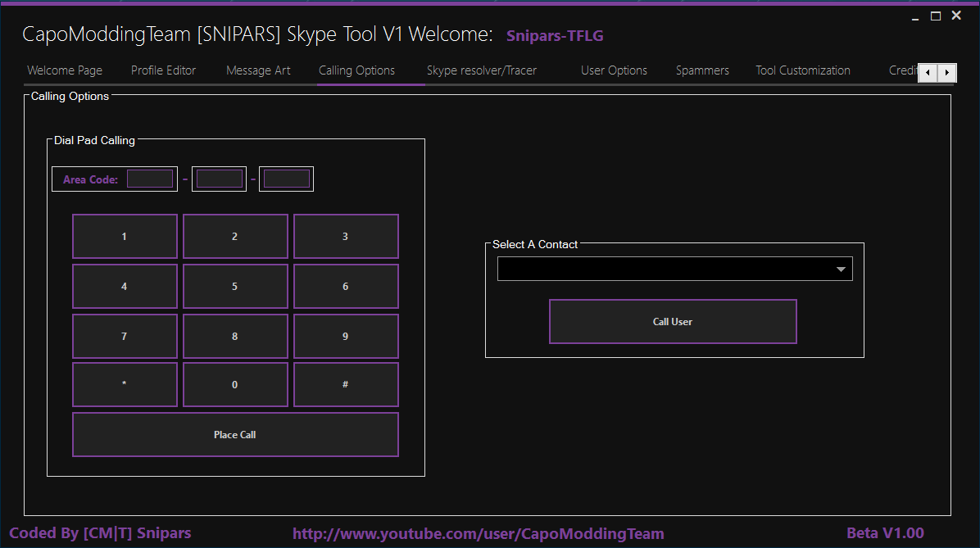
Task: Close the Skype Tool window
Action: tap(956, 16)
